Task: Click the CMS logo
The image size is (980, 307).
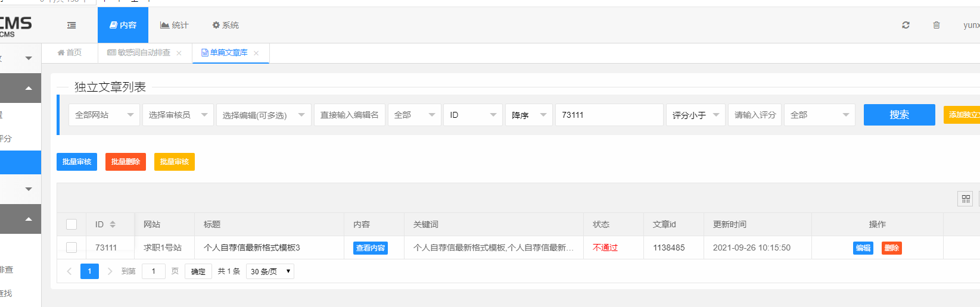Action: coord(15,26)
